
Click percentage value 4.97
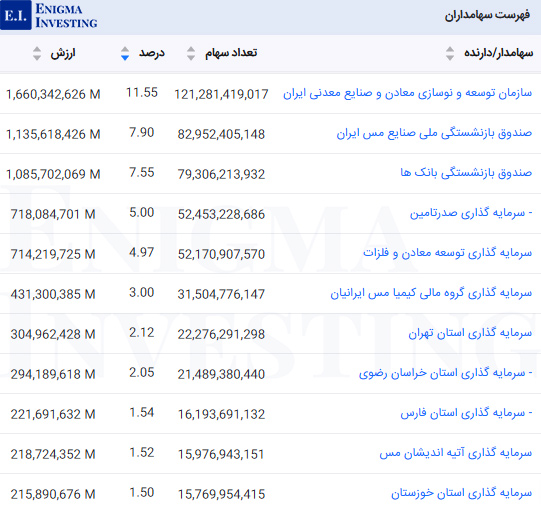(142, 253)
